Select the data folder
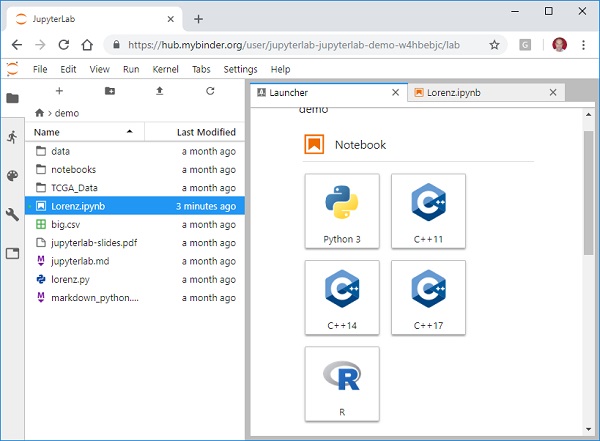Screen dimensions: 600x441 click(x=135, y=151)
